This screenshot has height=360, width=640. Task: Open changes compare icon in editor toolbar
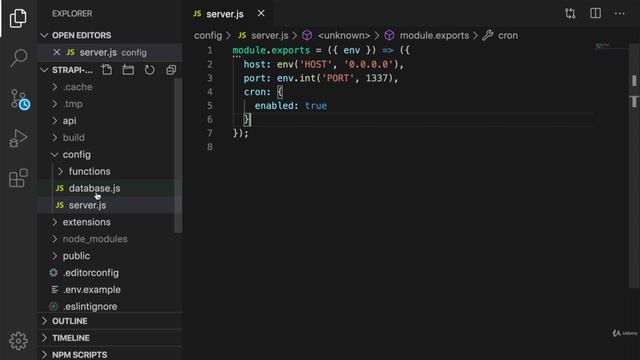[570, 13]
